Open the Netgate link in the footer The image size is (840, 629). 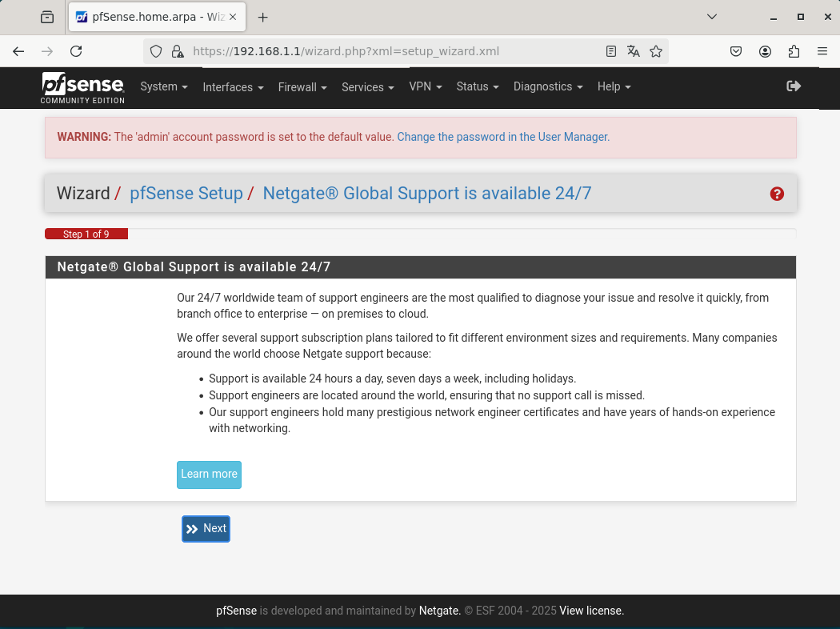439,611
